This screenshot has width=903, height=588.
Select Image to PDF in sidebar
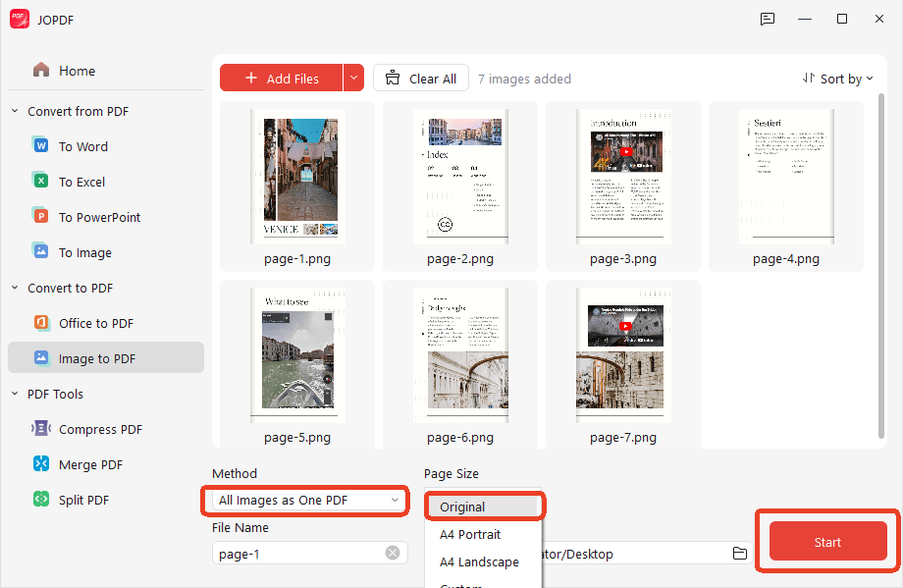106,357
